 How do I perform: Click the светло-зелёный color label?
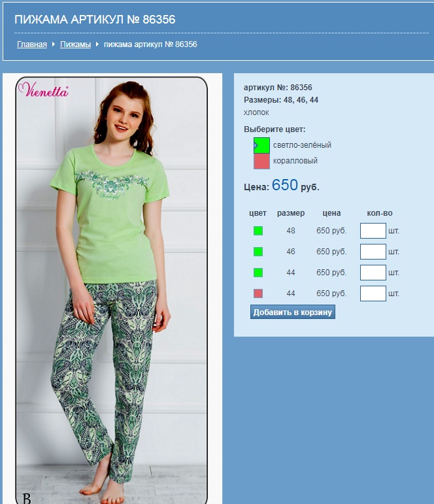coord(302,145)
